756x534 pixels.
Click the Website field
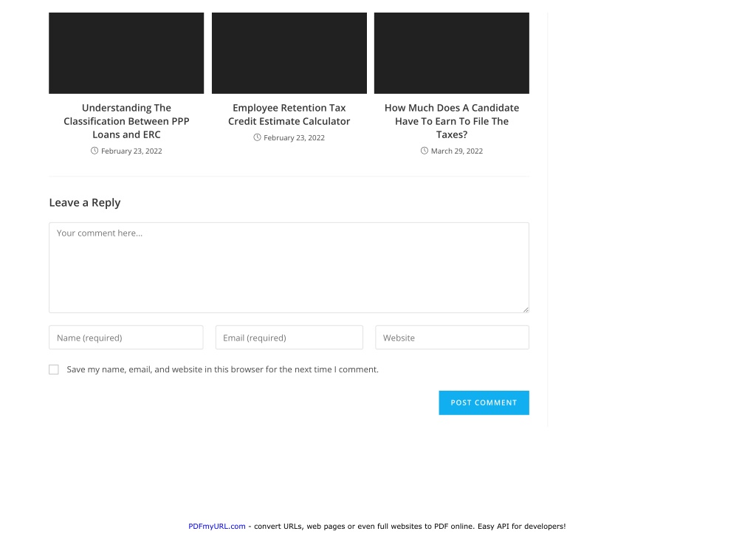[x=453, y=338]
